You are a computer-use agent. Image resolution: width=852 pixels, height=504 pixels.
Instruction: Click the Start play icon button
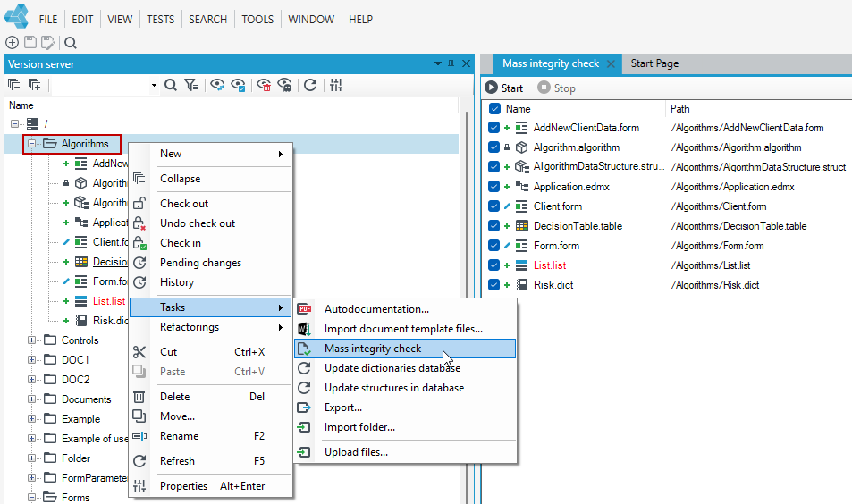point(491,88)
